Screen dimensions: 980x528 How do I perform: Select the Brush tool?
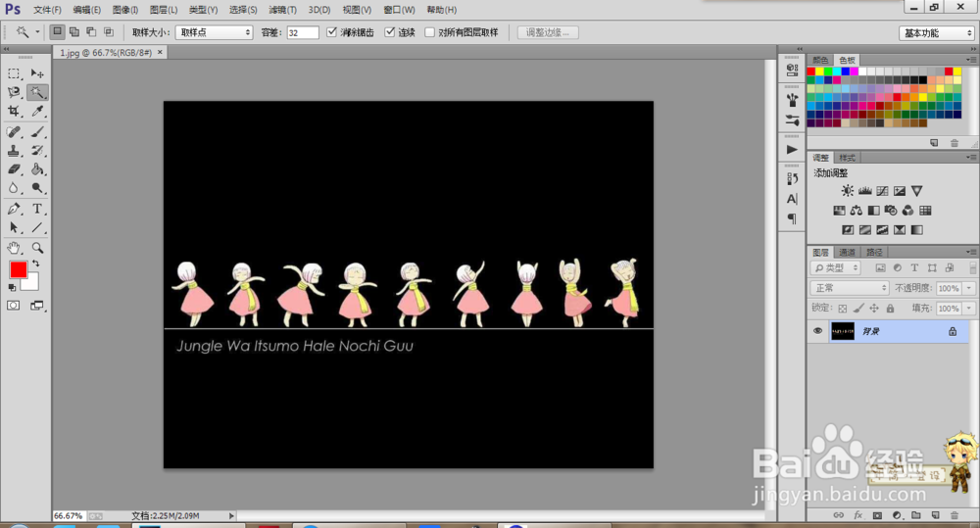tap(37, 132)
